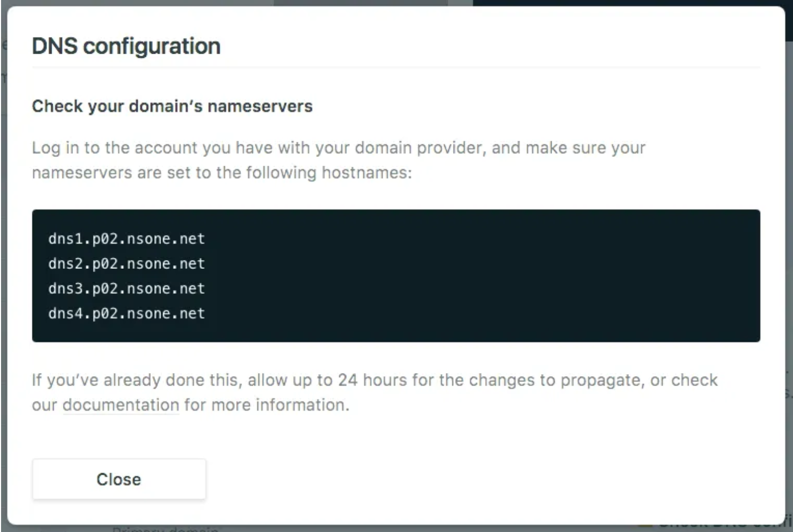This screenshot has height=532, width=793.
Task: Click the partially hidden Primary domain label
Action: tap(165, 529)
